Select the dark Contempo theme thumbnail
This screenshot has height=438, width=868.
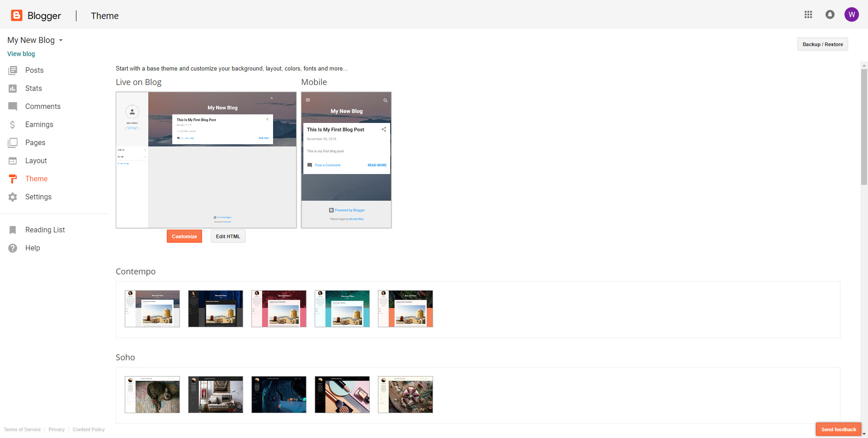point(216,309)
